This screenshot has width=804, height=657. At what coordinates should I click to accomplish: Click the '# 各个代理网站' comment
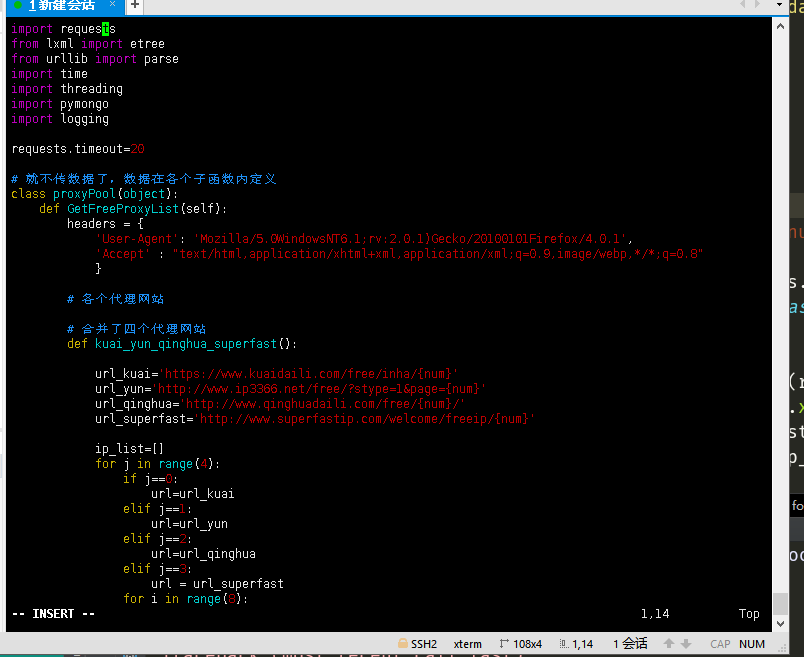115,299
